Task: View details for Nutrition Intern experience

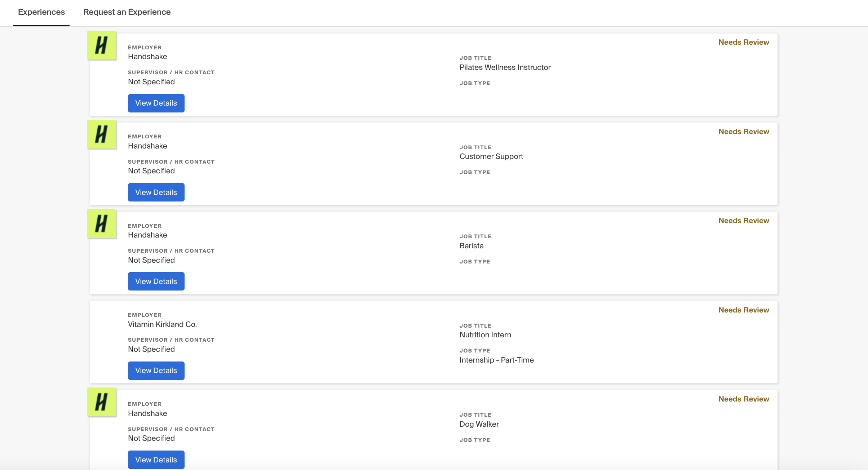Action: tap(156, 371)
